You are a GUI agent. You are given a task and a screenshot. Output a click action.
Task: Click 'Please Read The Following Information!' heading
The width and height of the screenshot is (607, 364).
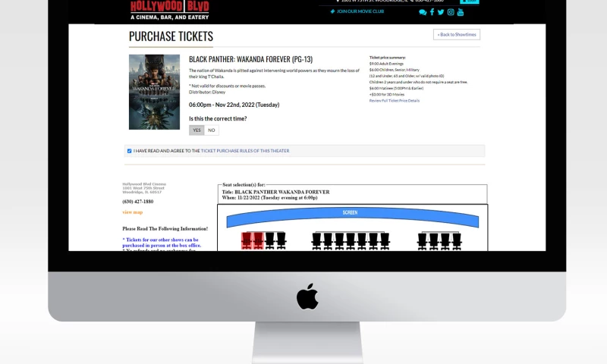click(x=165, y=228)
